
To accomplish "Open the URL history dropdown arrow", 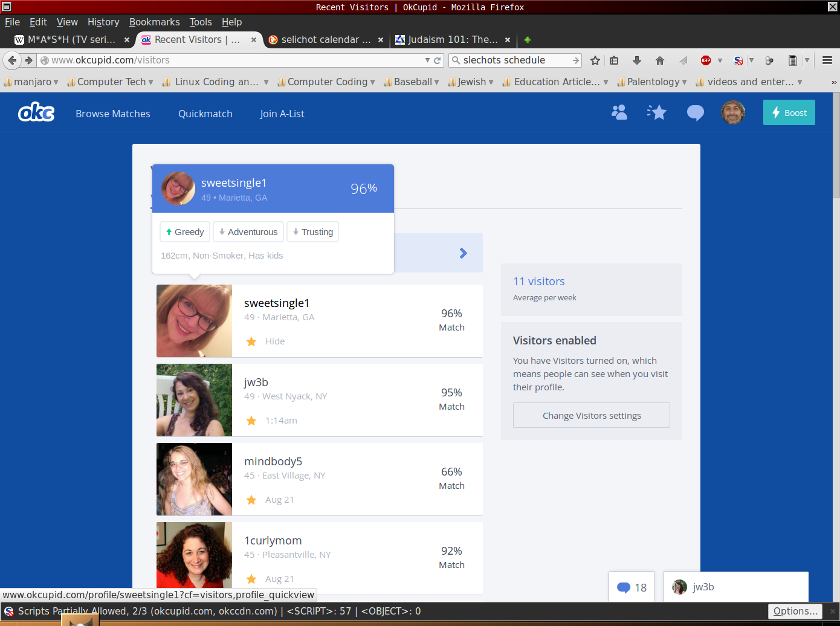I will [x=427, y=60].
